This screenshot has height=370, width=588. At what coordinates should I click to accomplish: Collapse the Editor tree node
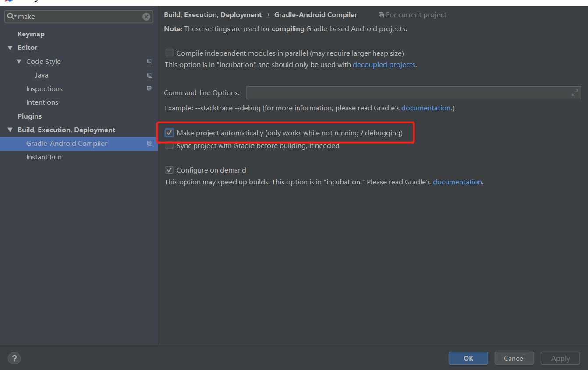pos(10,48)
